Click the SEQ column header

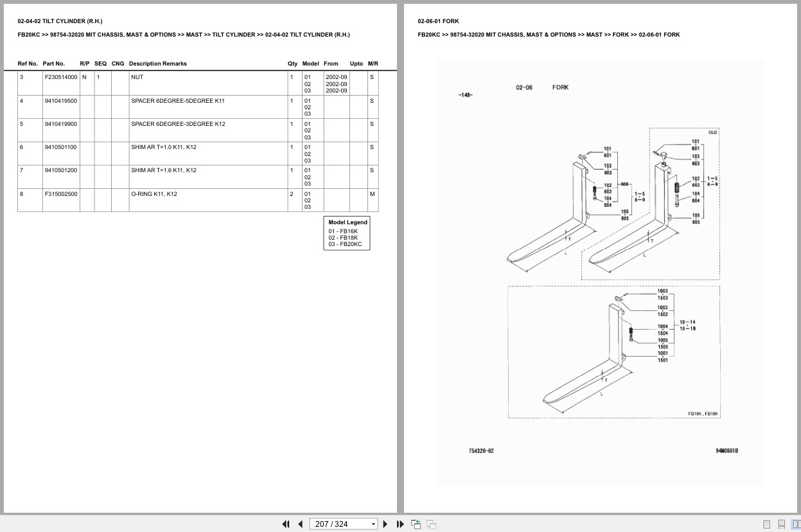click(x=101, y=64)
